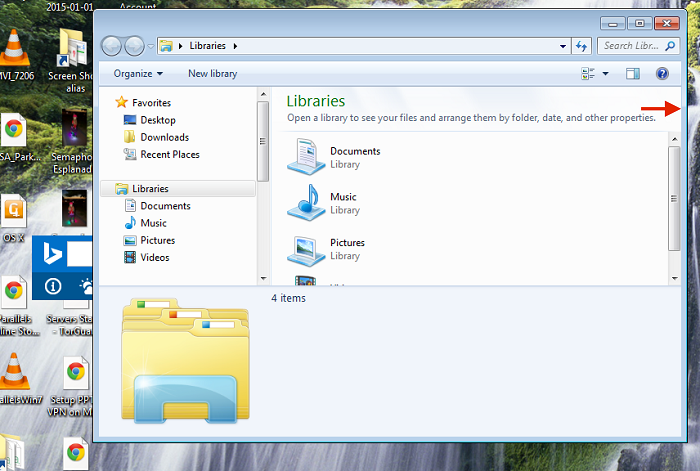This screenshot has width=700, height=471.
Task: Go forward with the Forward arrow button
Action: 134,46
